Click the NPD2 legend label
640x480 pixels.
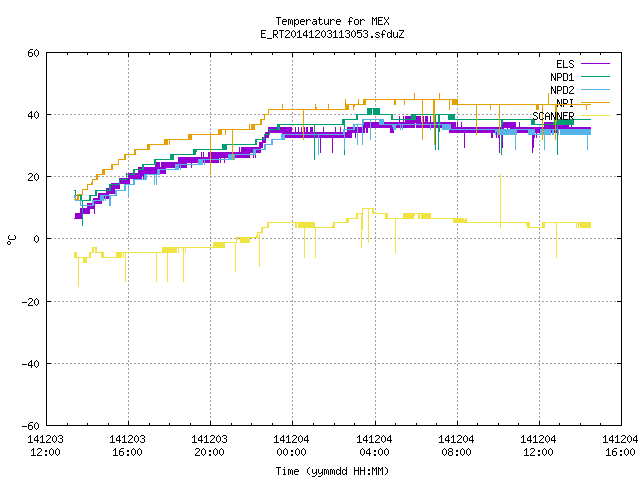(x=562, y=90)
